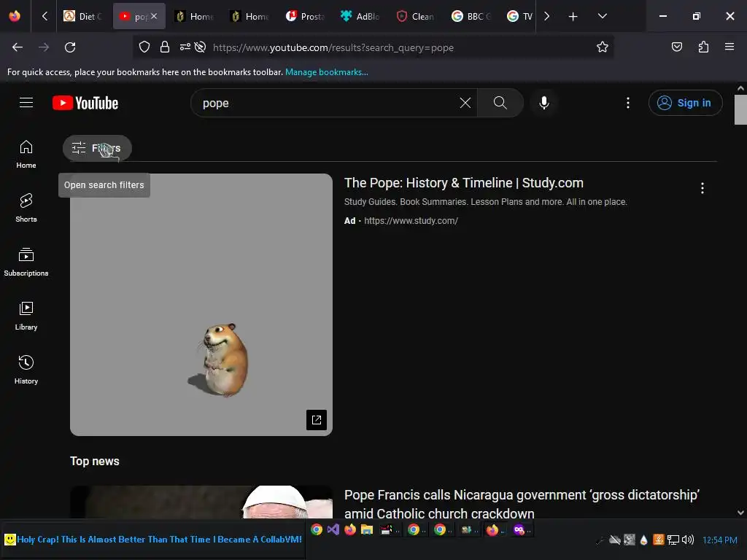Close the active YouTube pope tab
The width and height of the screenshot is (747, 560).
click(154, 16)
